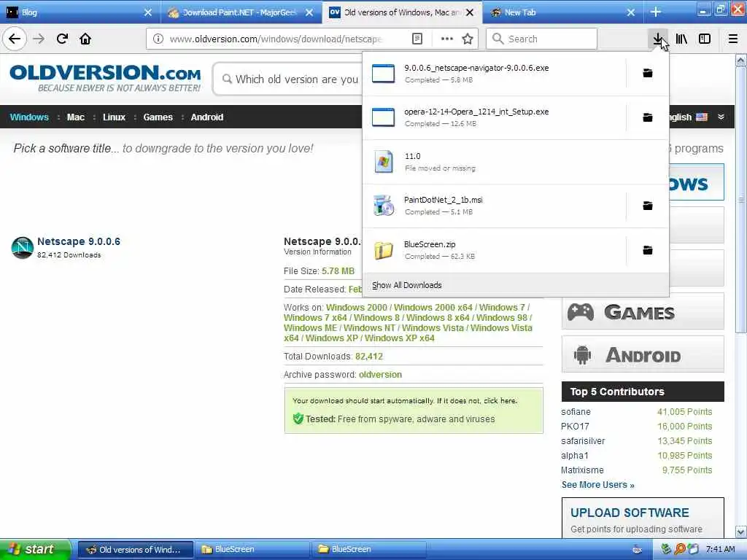The height and width of the screenshot is (560, 747).
Task: Click the PaintDotNet installer file icon
Action: pos(384,206)
